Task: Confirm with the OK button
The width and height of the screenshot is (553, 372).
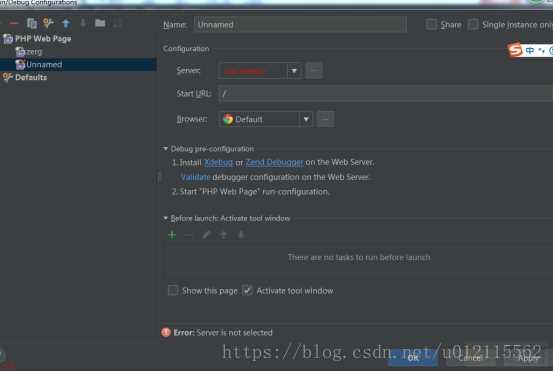Action: point(413,358)
